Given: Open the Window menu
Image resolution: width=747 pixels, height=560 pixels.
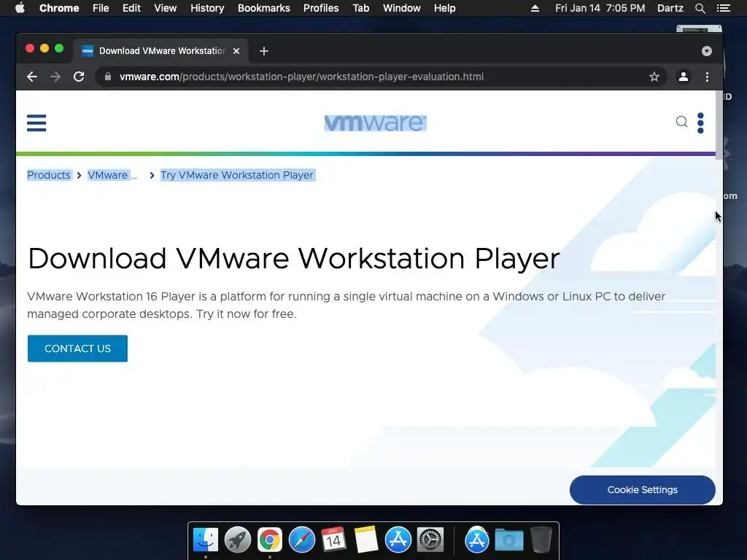Looking at the screenshot, I should click(402, 8).
